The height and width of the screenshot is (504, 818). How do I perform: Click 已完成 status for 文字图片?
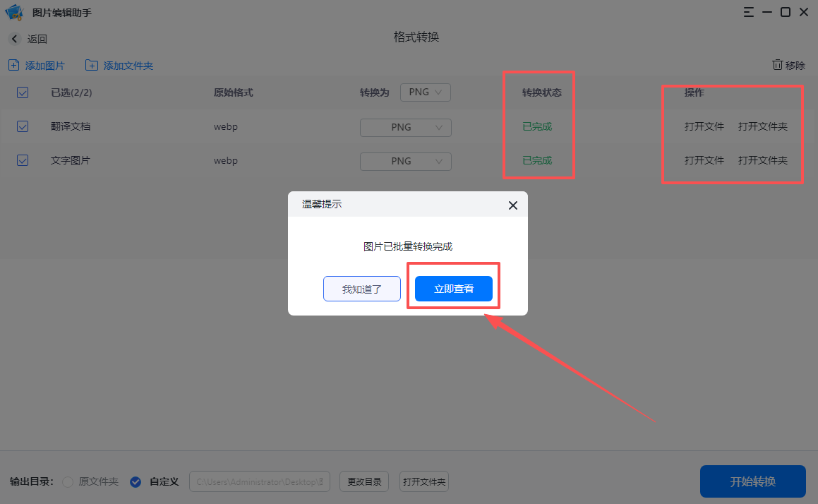tap(537, 160)
